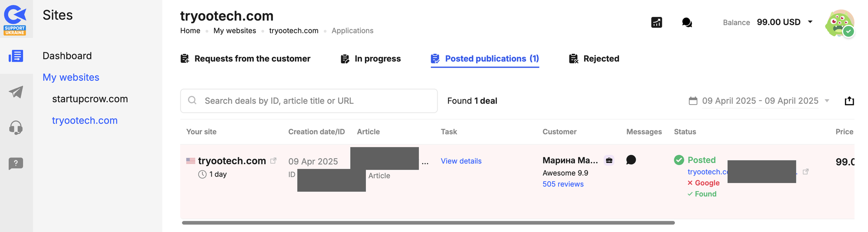Viewport: 868px width, 232px height.
Task: Open tryootech.com external link icon in row
Action: (x=273, y=161)
